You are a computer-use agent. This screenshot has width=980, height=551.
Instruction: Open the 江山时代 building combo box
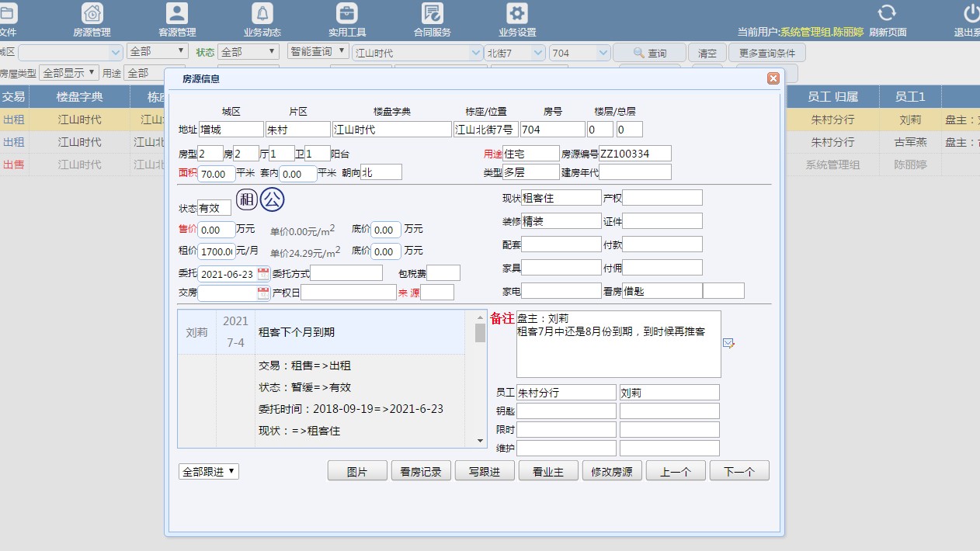pos(418,53)
